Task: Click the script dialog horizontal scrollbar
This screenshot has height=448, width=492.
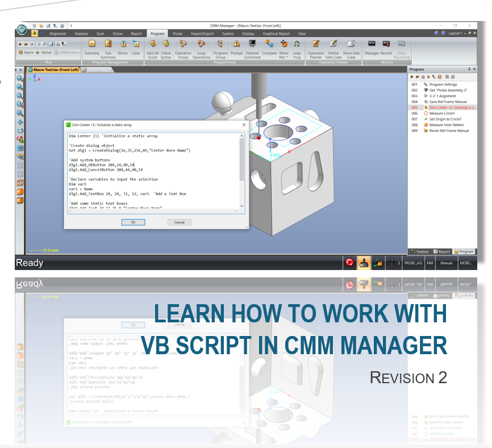Action: [153, 211]
